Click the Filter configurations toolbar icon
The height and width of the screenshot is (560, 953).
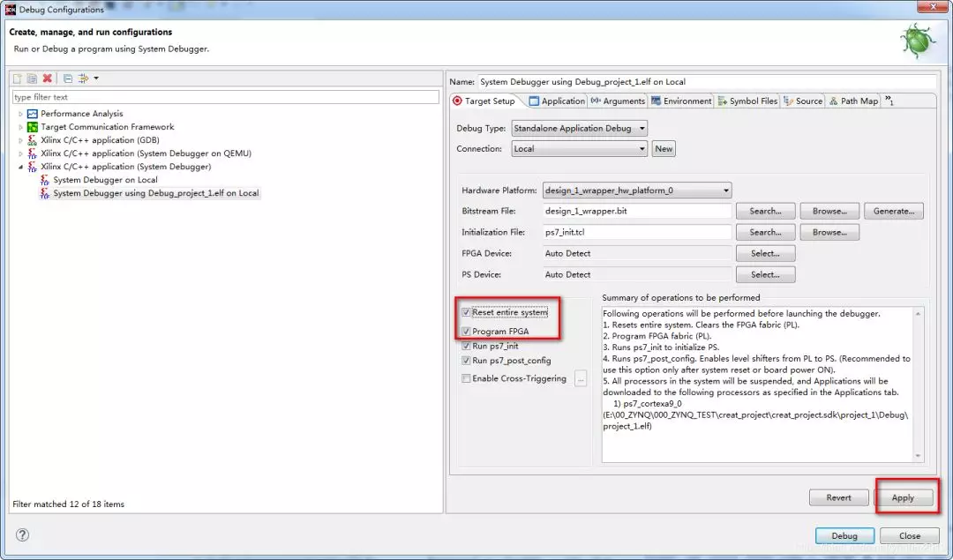pyautogui.click(x=83, y=78)
